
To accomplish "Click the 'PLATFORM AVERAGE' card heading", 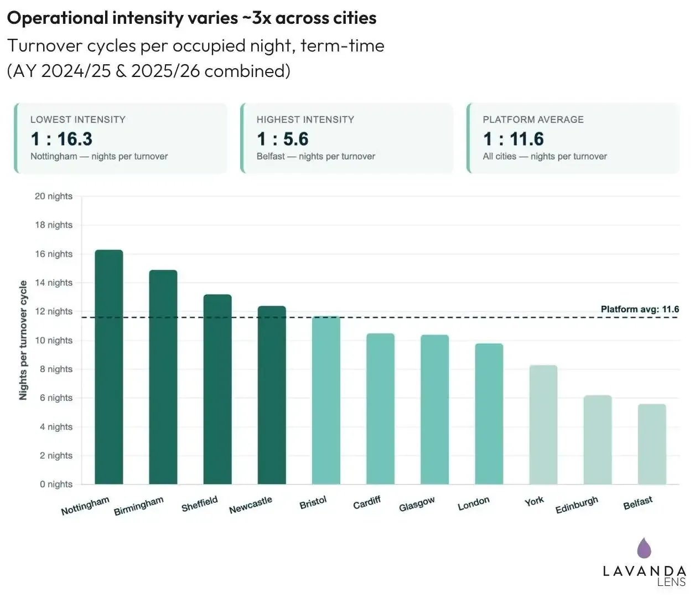I will [x=533, y=120].
